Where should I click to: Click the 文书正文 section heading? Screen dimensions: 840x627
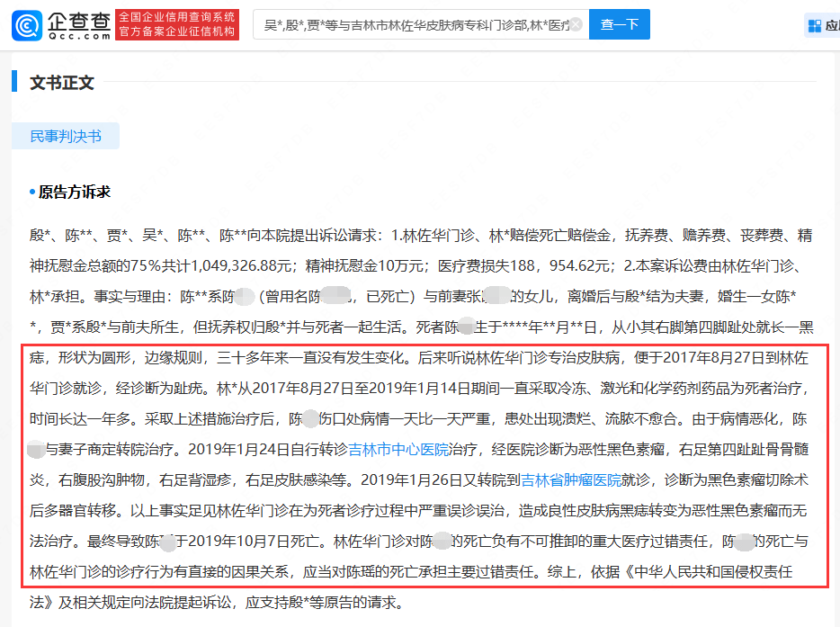62,83
